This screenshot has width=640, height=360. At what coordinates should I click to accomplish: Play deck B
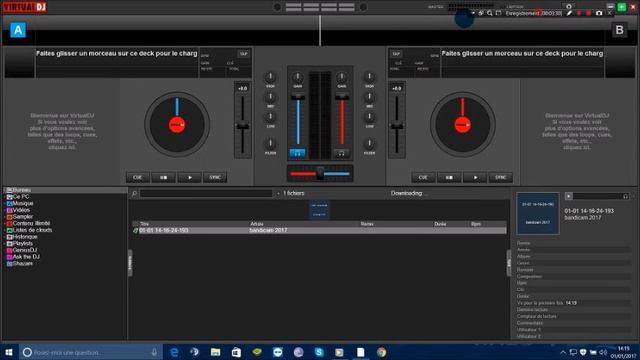click(x=475, y=178)
